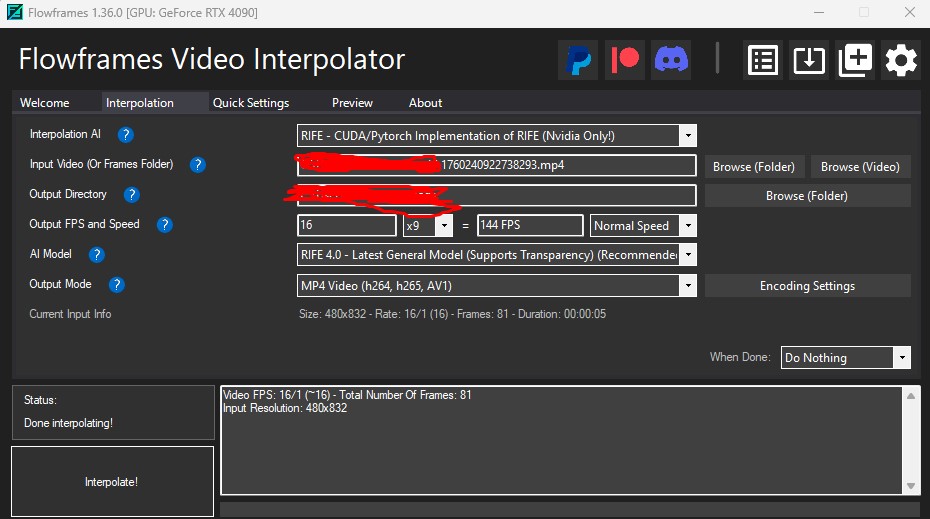Expand the Interpolation AI RIFE dropdown
Viewport: 930px width, 519px height.
click(x=688, y=135)
